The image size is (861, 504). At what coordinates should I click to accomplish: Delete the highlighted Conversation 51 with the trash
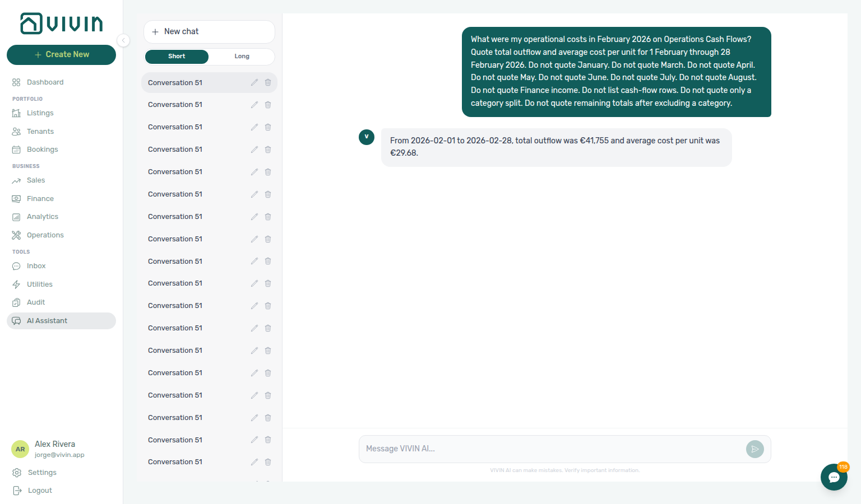click(x=268, y=82)
